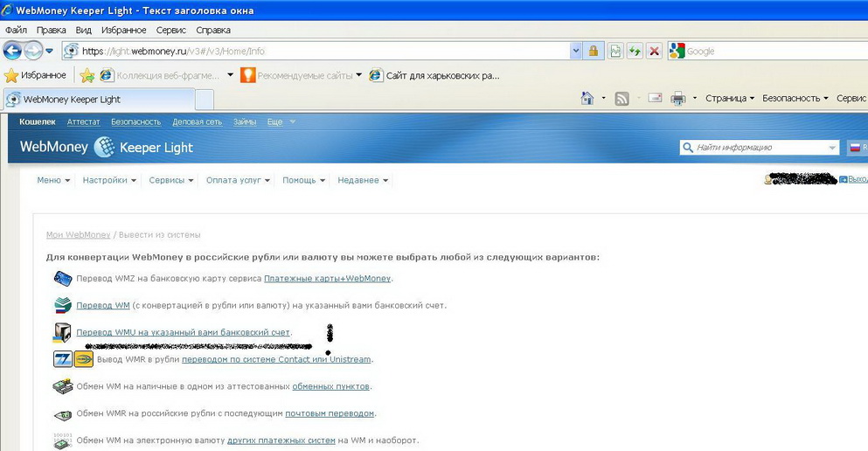
Task: Click the safe icon beside Перевод WMU
Action: tap(62, 332)
